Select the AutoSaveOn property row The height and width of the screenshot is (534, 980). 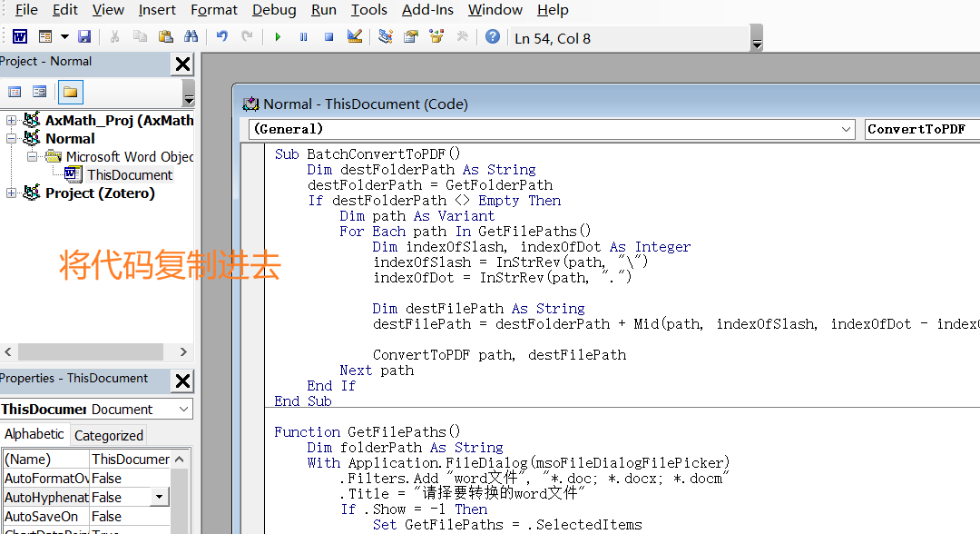tap(86, 517)
